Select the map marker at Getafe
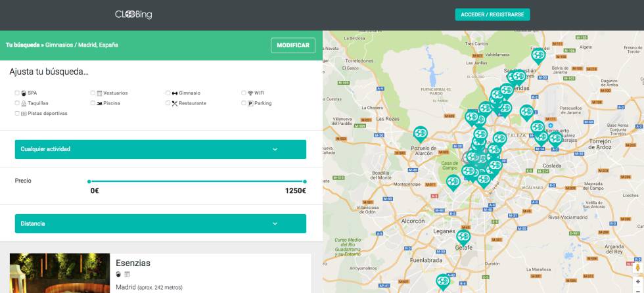The image size is (644, 293). point(463,237)
